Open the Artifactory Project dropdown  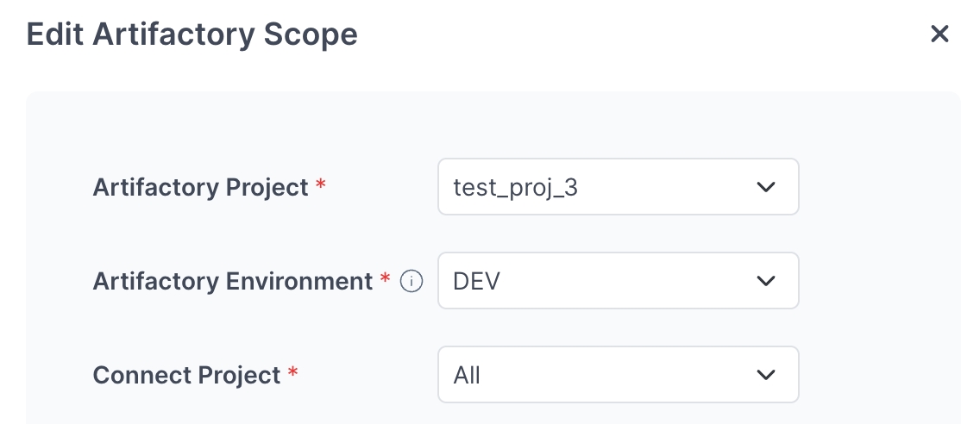[x=618, y=187]
